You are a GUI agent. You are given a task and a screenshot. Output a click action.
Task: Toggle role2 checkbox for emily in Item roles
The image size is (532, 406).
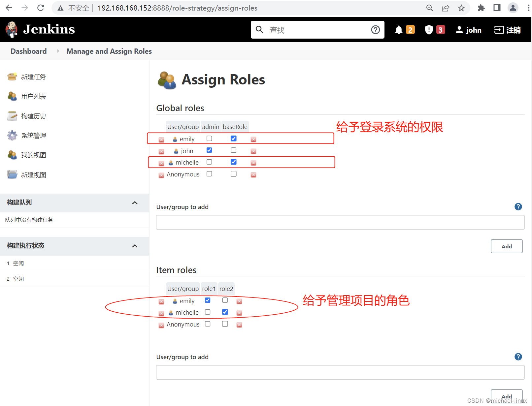pyautogui.click(x=225, y=300)
